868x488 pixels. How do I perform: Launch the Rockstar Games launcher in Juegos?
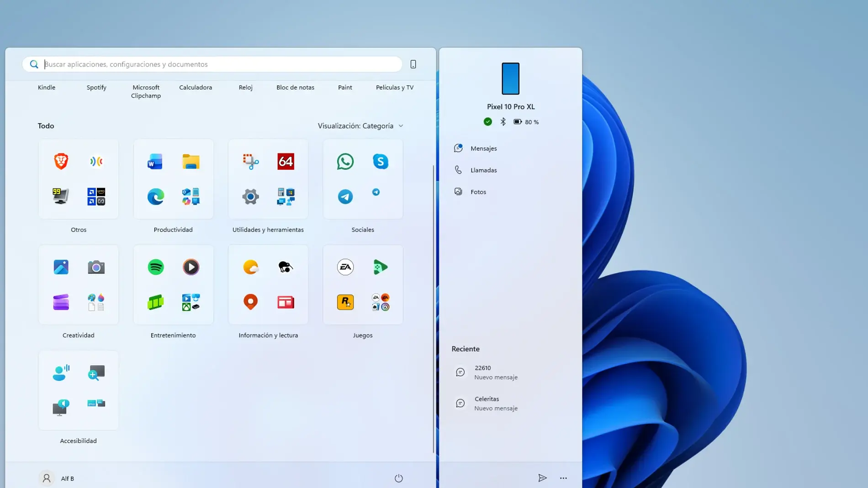[x=345, y=302]
